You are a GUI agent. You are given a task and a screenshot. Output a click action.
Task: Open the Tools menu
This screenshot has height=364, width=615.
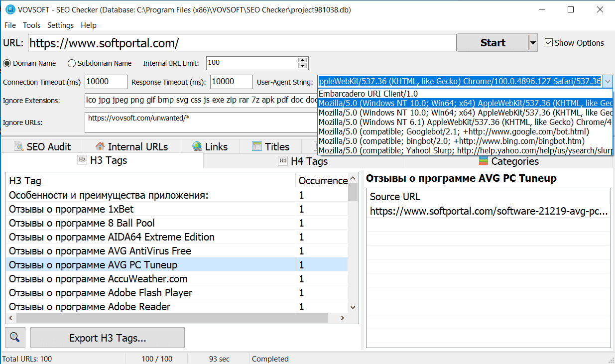31,25
